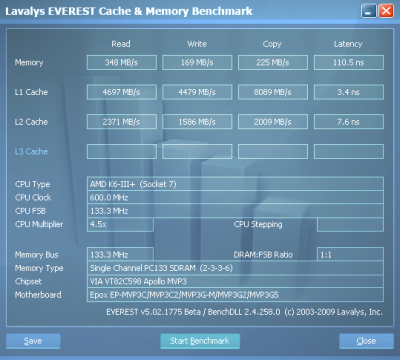
Task: Click the CPU Type field AMD K6-III+
Action: [x=235, y=184]
